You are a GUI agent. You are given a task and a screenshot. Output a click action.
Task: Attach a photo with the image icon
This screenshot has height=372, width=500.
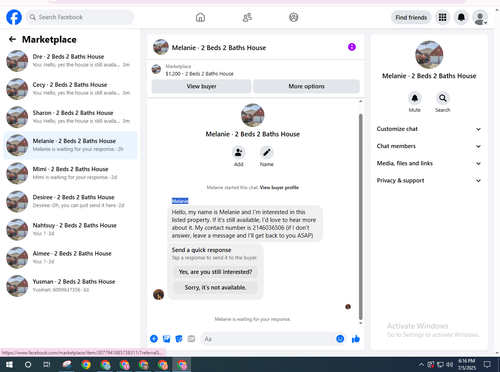(166, 339)
